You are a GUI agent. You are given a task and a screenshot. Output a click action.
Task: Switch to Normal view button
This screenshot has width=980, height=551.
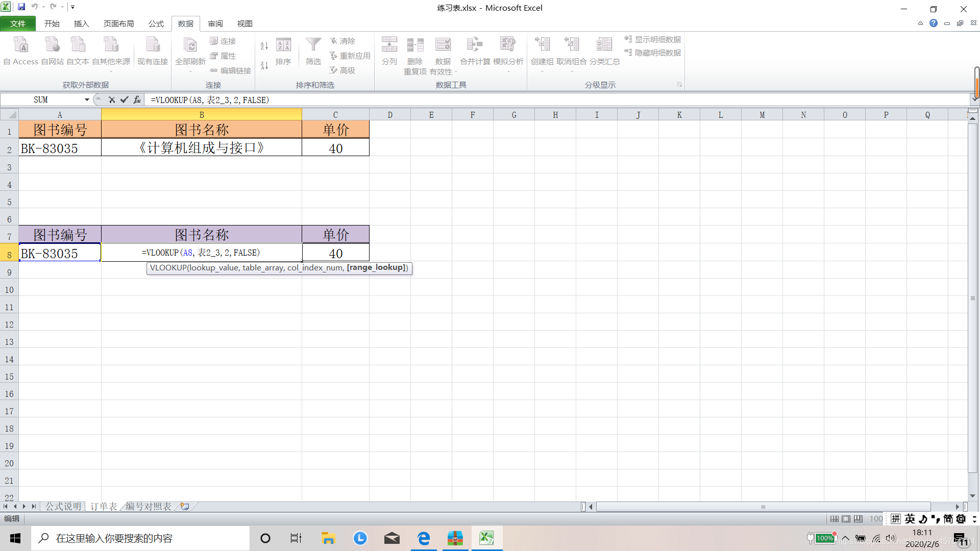[835, 519]
